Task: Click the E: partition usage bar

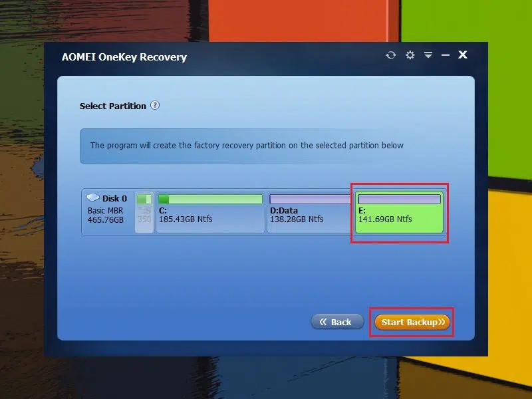Action: coord(400,199)
